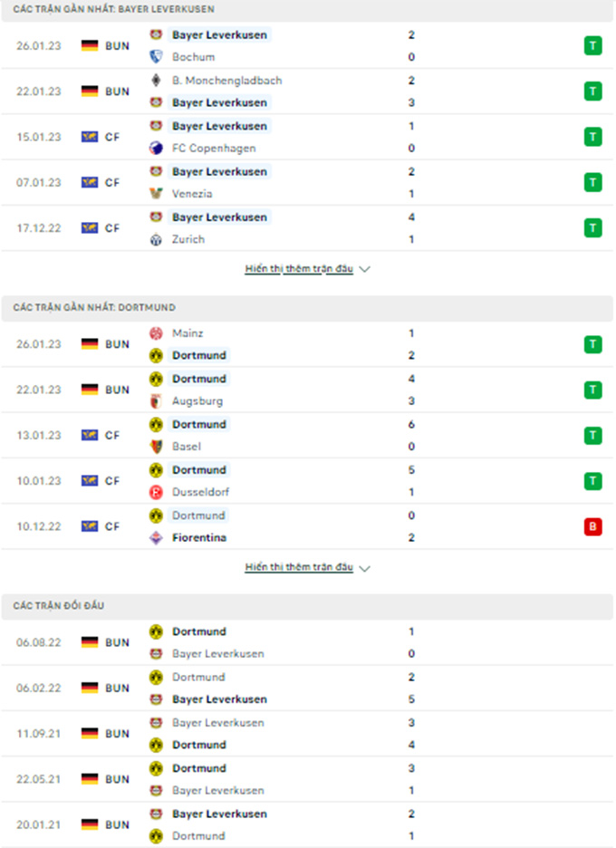616x848 pixels.
Task: Expand more Bayer Leverkusen recent matches
Action: point(307,269)
